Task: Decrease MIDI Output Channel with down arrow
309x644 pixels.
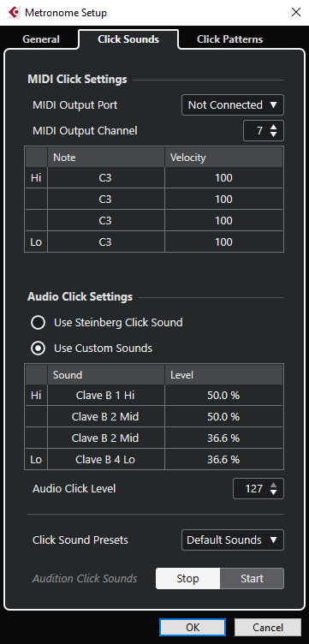Action: point(274,134)
